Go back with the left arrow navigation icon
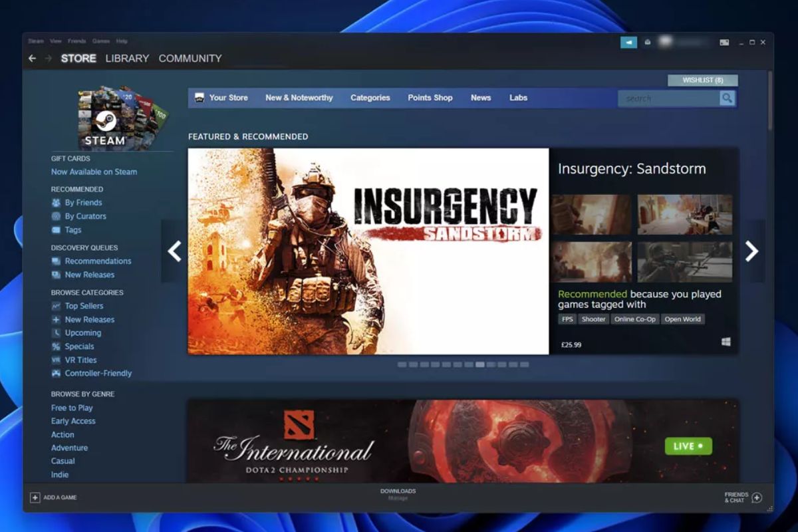 [x=32, y=59]
